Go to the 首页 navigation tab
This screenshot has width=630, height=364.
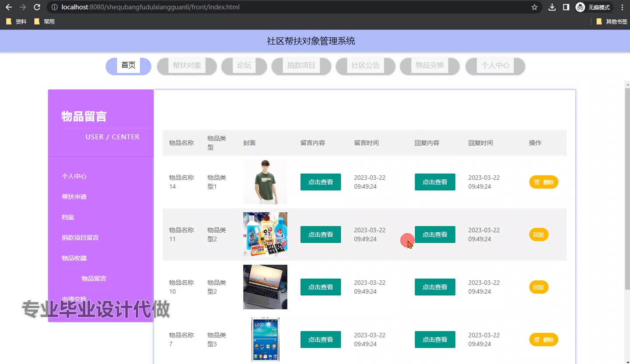click(129, 66)
